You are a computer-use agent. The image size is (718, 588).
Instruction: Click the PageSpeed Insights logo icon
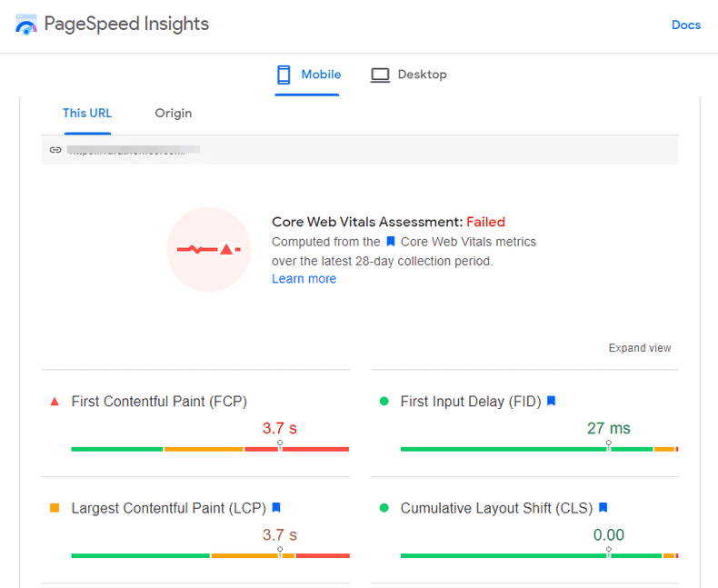point(26,25)
